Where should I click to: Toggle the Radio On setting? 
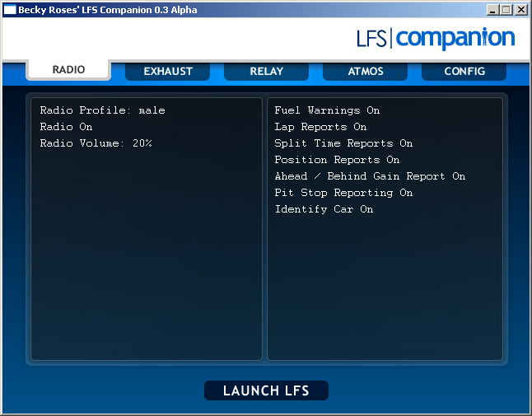click(x=66, y=127)
